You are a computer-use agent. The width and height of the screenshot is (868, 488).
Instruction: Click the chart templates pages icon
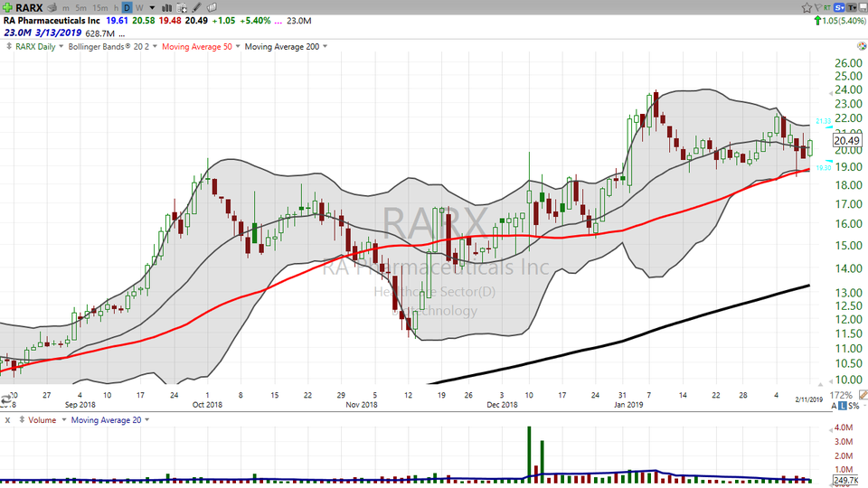tap(212, 8)
